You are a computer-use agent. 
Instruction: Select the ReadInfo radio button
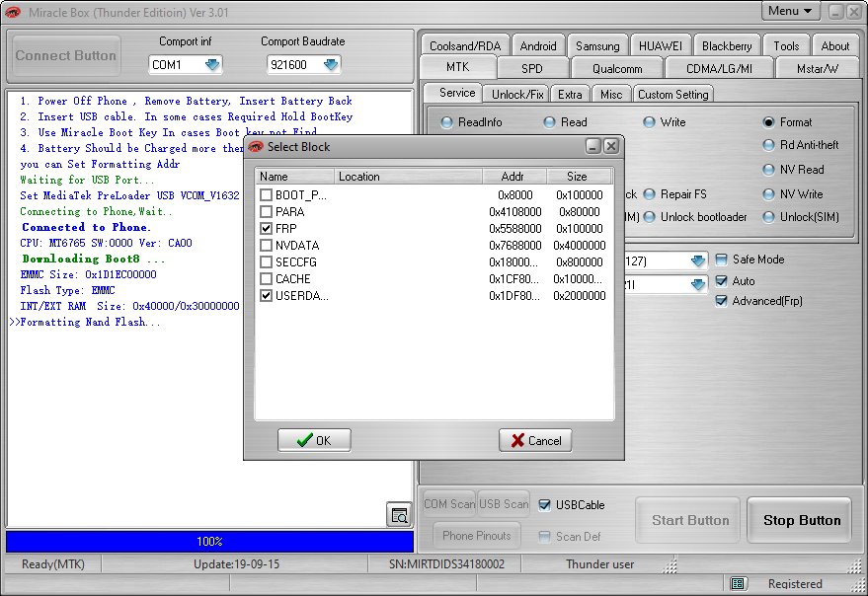click(x=446, y=122)
